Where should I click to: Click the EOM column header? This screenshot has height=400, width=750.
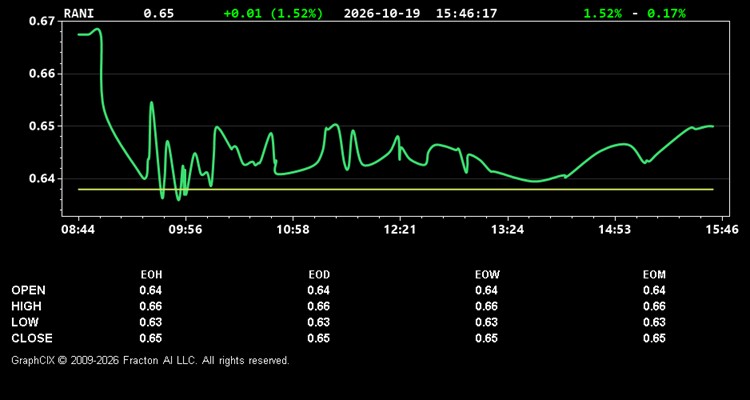tap(654, 275)
